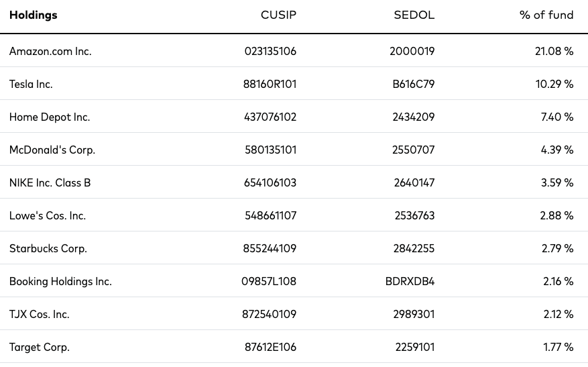This screenshot has width=588, height=367.
Task: Click the Holdings column header
Action: (34, 15)
